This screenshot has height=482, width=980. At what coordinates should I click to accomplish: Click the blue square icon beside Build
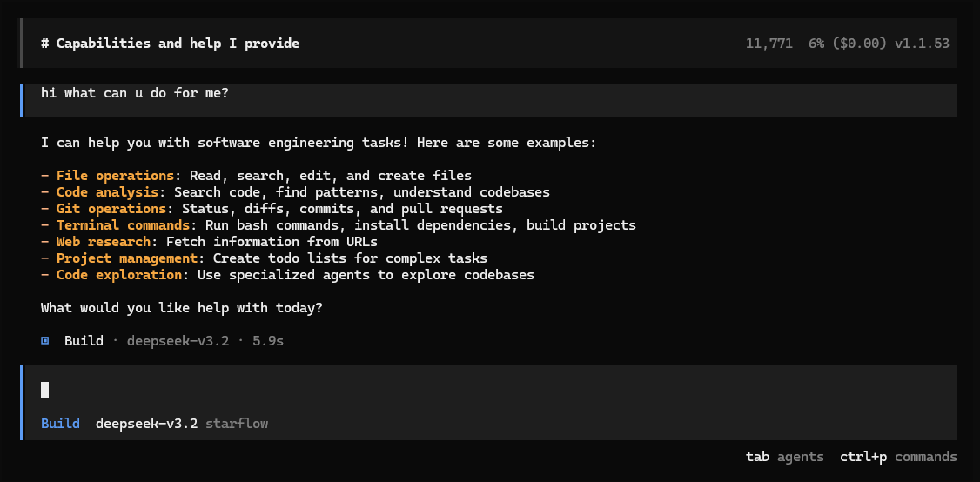pos(45,341)
